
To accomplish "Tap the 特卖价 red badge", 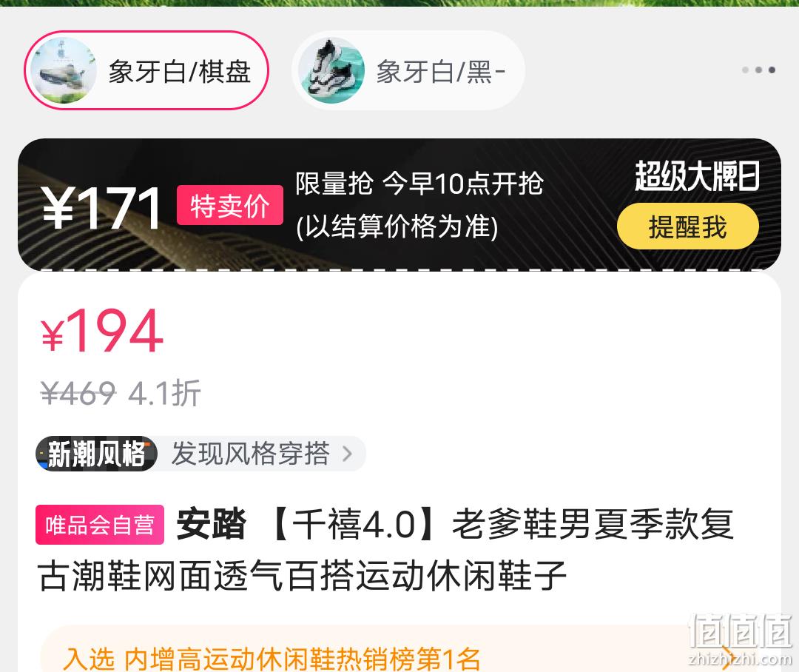I will point(230,206).
